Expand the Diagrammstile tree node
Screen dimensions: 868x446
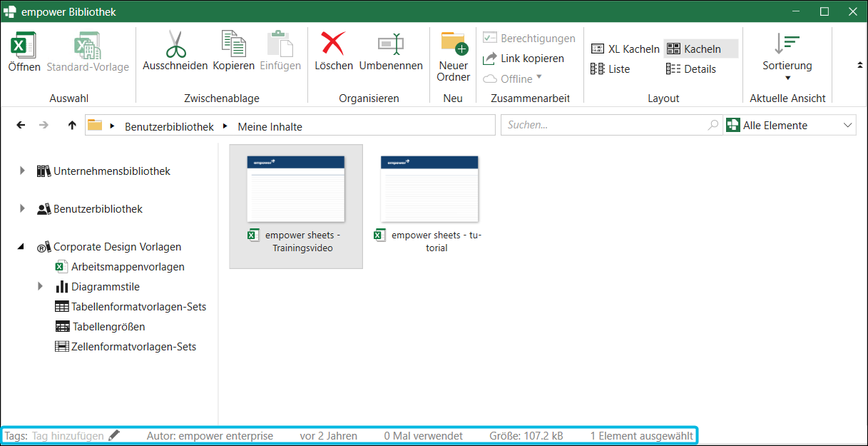(40, 287)
